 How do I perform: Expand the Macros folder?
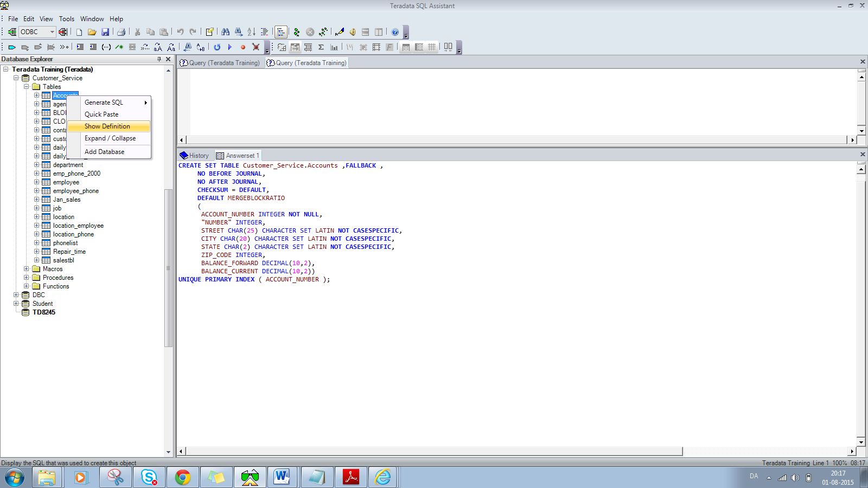click(27, 268)
